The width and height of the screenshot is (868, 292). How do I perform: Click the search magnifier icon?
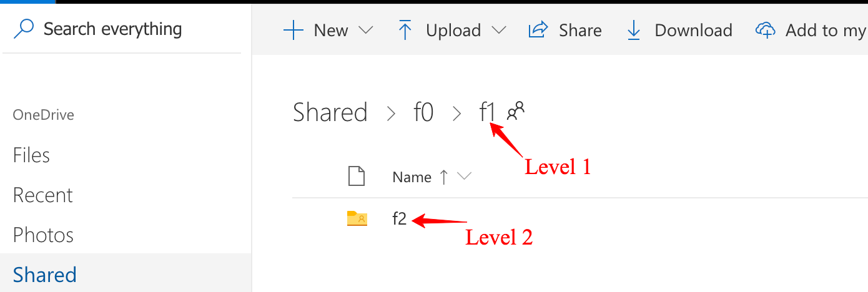click(x=23, y=29)
